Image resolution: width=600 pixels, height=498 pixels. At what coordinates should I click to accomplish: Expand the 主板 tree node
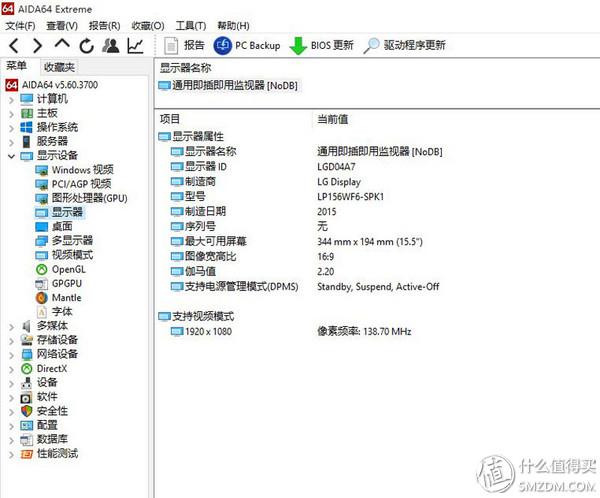(11, 114)
